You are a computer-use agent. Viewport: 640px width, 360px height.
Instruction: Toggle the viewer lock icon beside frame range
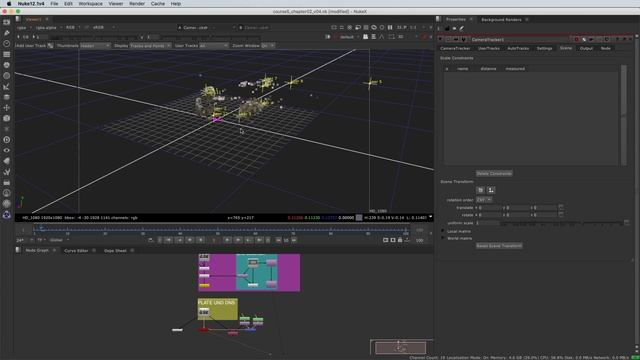pos(400,240)
